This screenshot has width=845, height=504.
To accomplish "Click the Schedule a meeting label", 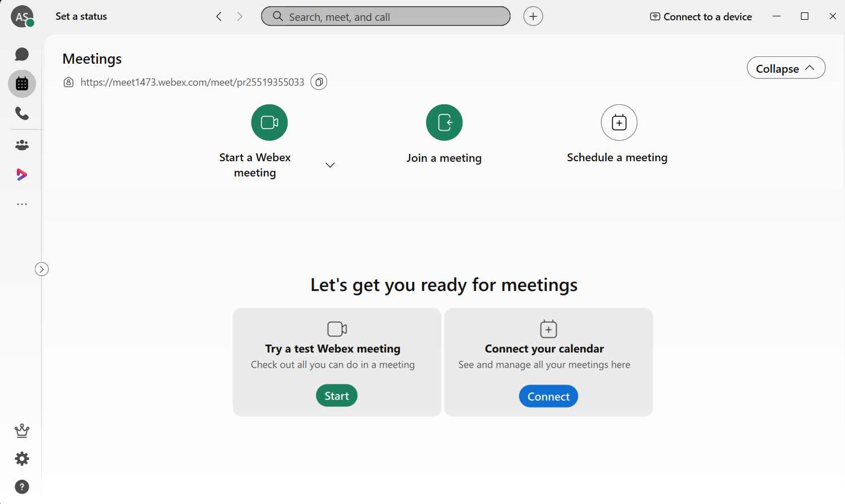I will click(617, 158).
